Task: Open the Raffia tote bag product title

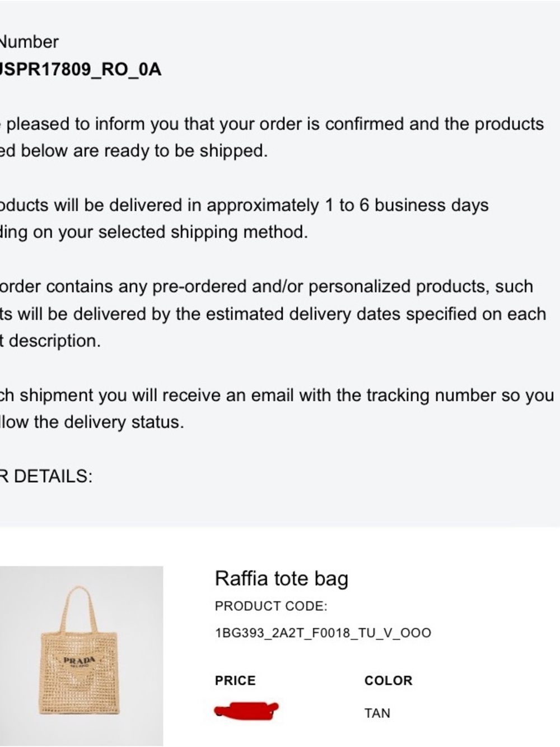Action: point(281,578)
